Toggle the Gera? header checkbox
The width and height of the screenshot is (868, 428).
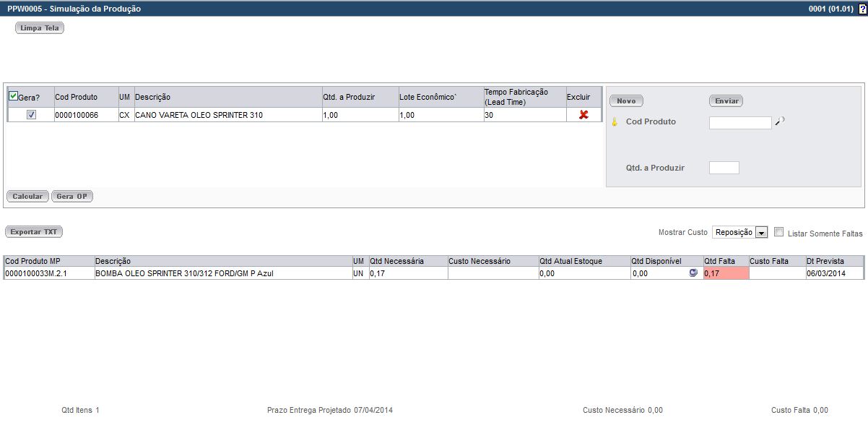(x=13, y=96)
